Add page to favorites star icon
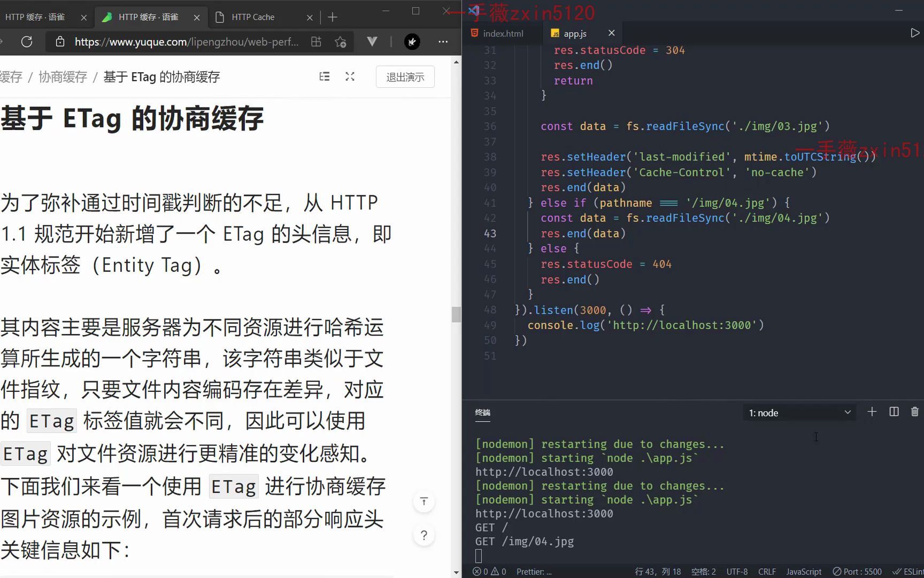Viewport: 924px width, 578px height. (x=341, y=42)
